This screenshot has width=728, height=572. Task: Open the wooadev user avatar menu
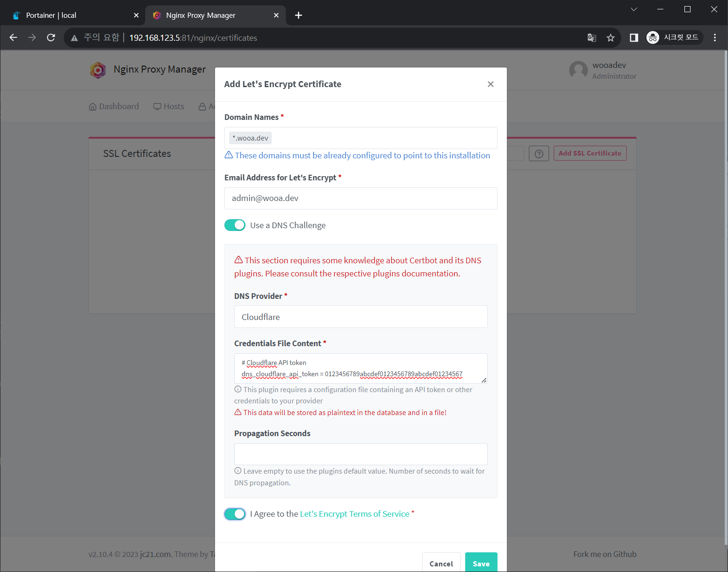point(579,70)
